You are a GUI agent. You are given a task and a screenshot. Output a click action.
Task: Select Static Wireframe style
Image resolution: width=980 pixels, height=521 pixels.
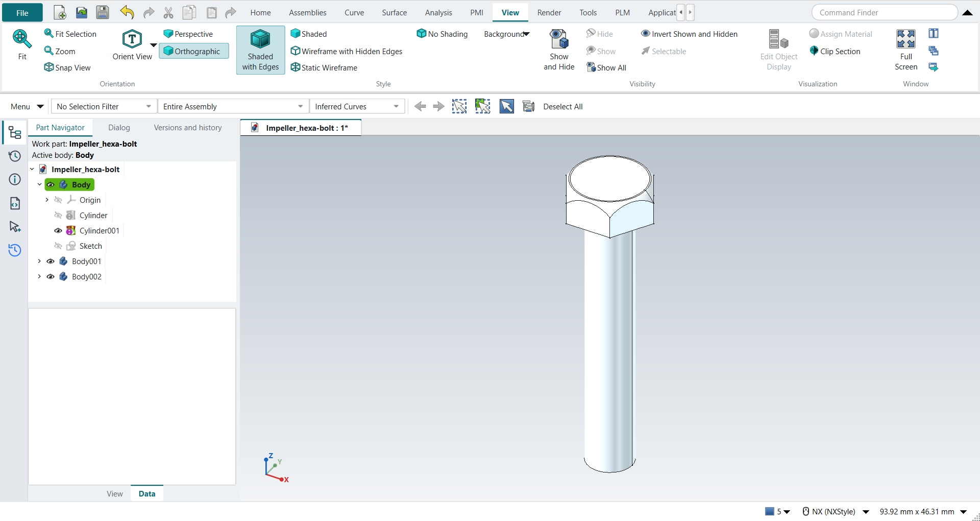point(324,67)
